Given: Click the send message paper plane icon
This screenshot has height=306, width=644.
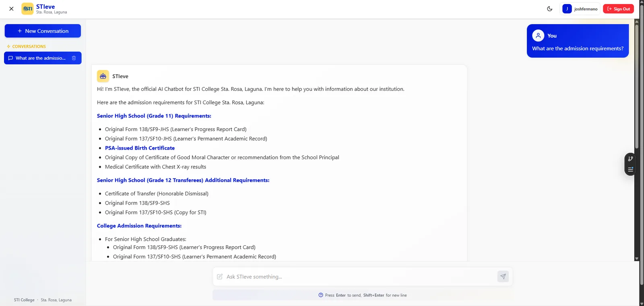Looking at the screenshot, I should tap(503, 277).
